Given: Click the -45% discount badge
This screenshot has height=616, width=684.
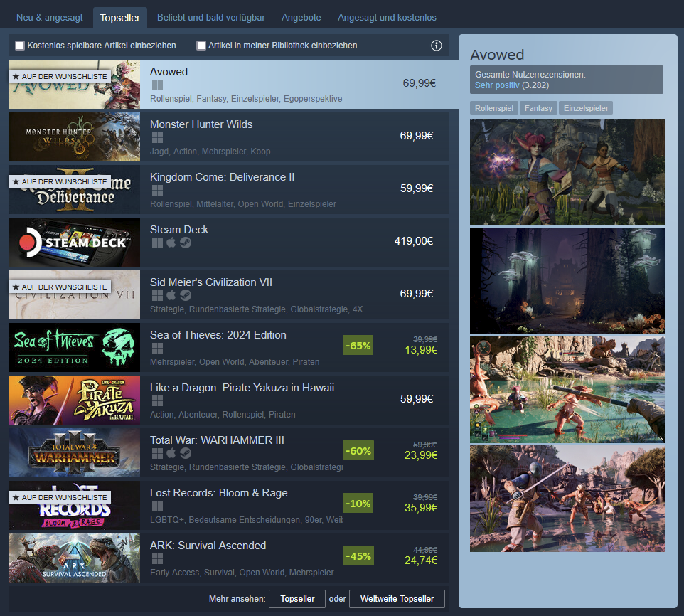Looking at the screenshot, I should [358, 556].
